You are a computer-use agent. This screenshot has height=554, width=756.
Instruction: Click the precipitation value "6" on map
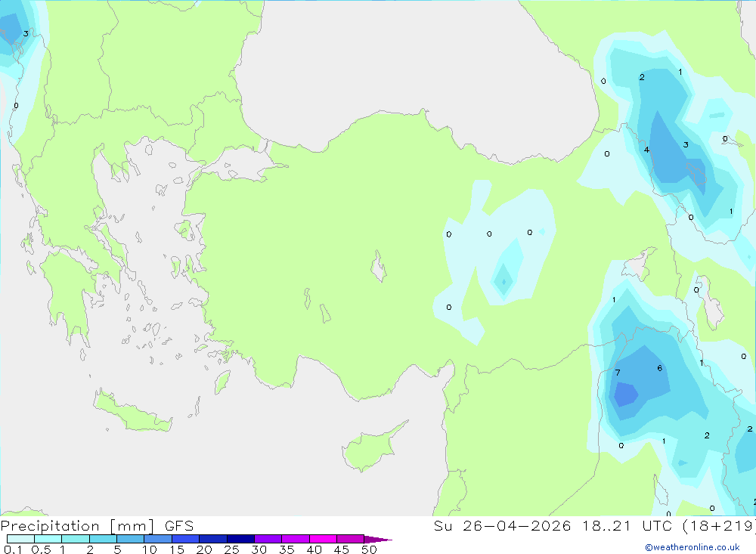click(659, 368)
